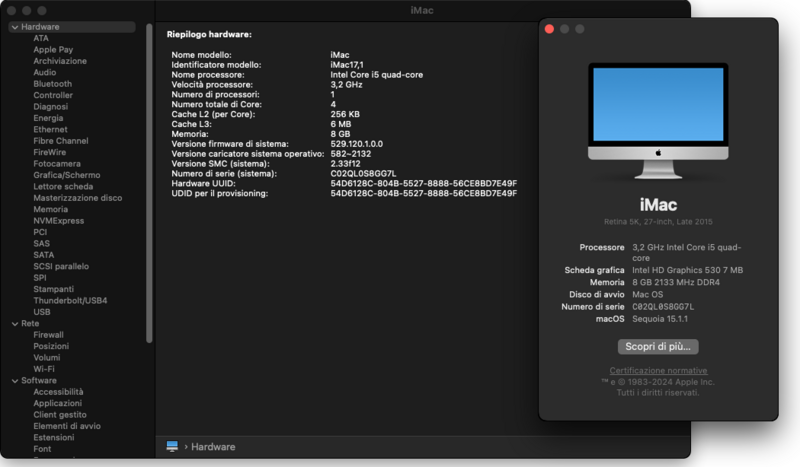The width and height of the screenshot is (800, 467).
Task: Open Lettore scheda sidebar entry
Action: pyautogui.click(x=63, y=186)
